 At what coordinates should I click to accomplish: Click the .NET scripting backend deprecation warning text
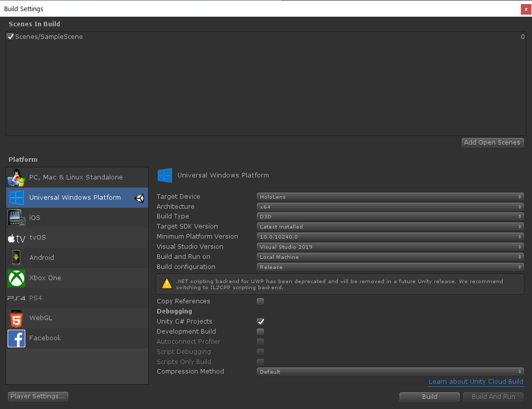pyautogui.click(x=339, y=285)
